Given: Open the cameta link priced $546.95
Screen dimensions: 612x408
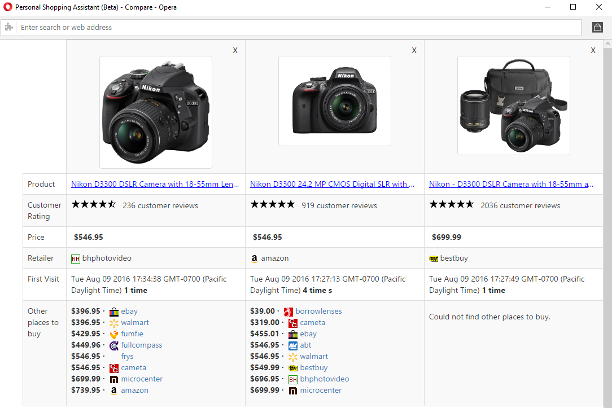Looking at the screenshot, I should click(x=133, y=368).
